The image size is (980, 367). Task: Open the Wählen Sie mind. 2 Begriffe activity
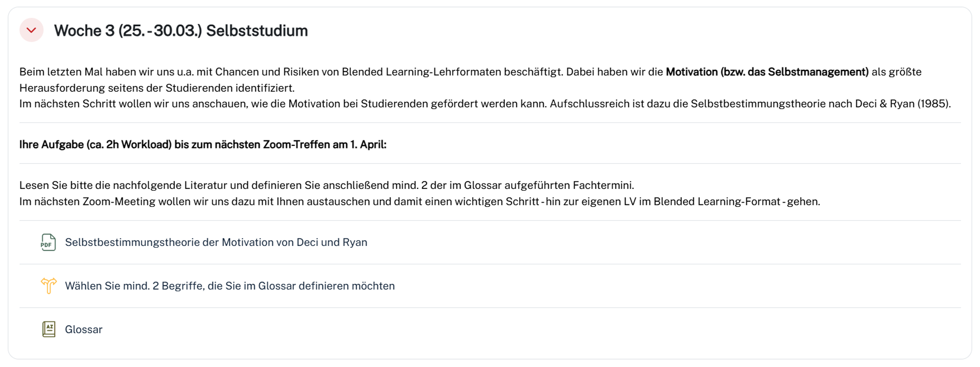(x=230, y=286)
